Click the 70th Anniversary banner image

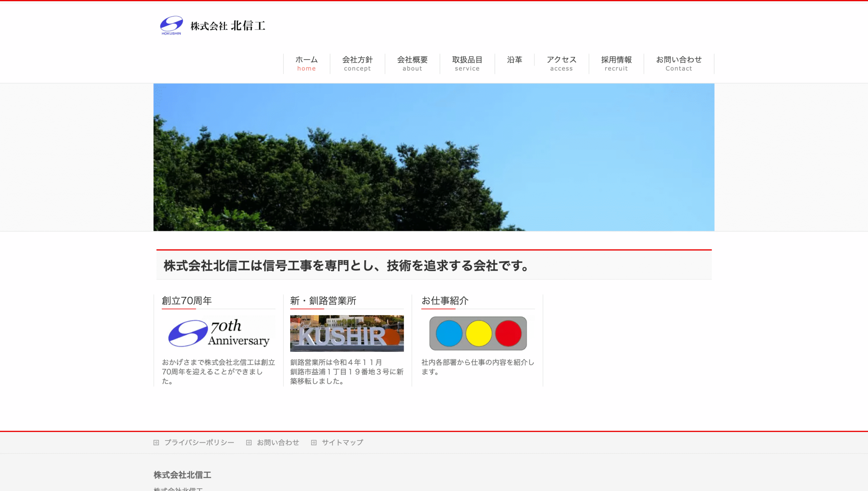coord(219,334)
